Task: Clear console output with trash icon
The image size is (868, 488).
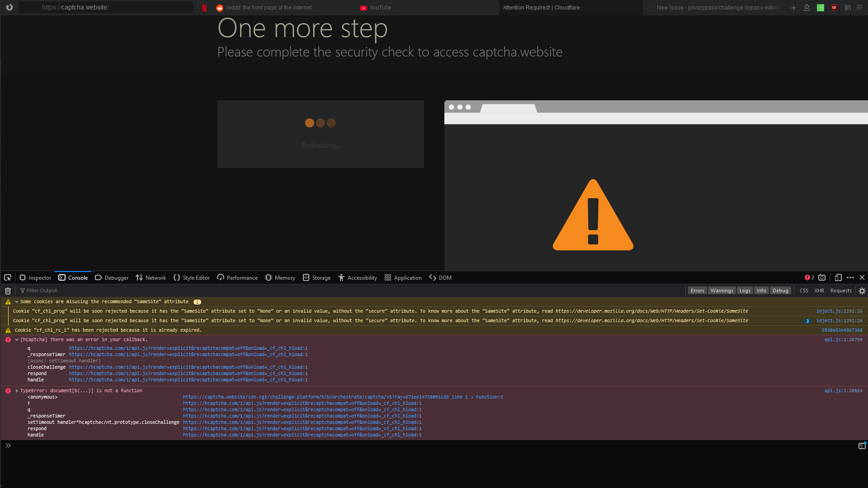Action: (x=8, y=291)
